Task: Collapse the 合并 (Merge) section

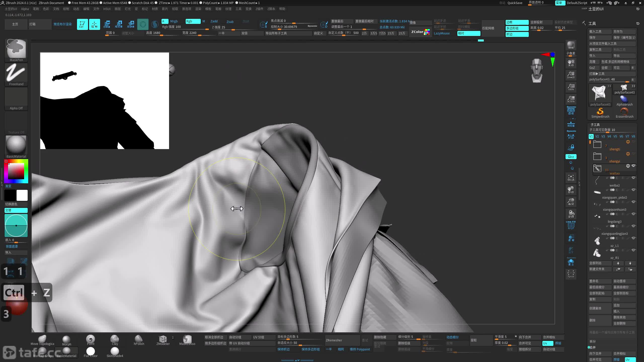Action: [593, 347]
